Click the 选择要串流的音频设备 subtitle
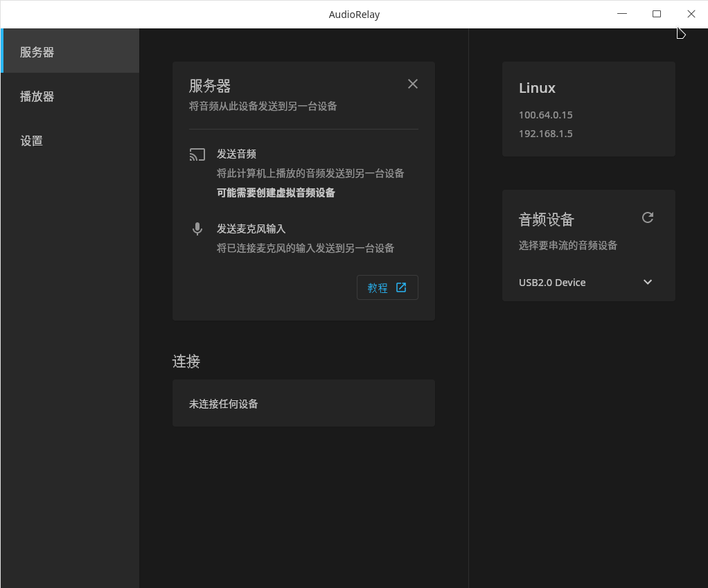 (x=567, y=245)
